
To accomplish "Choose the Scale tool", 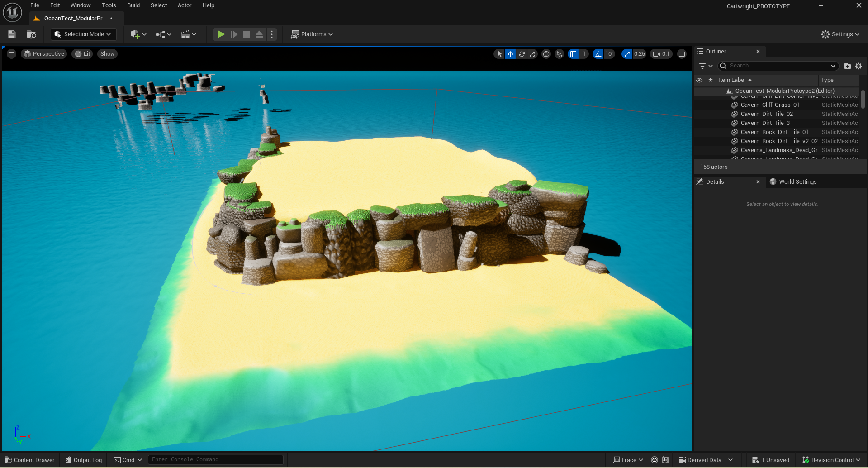I will pos(532,54).
